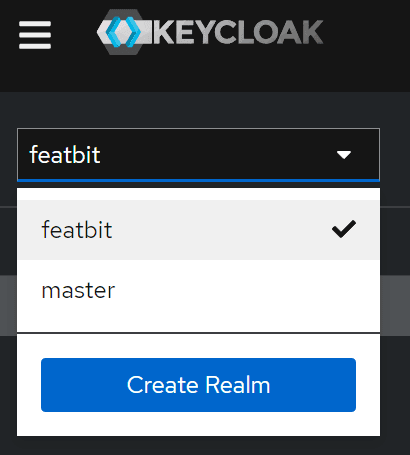The image size is (410, 455).
Task: Click the featbit text in the selector field
Action: (x=65, y=155)
